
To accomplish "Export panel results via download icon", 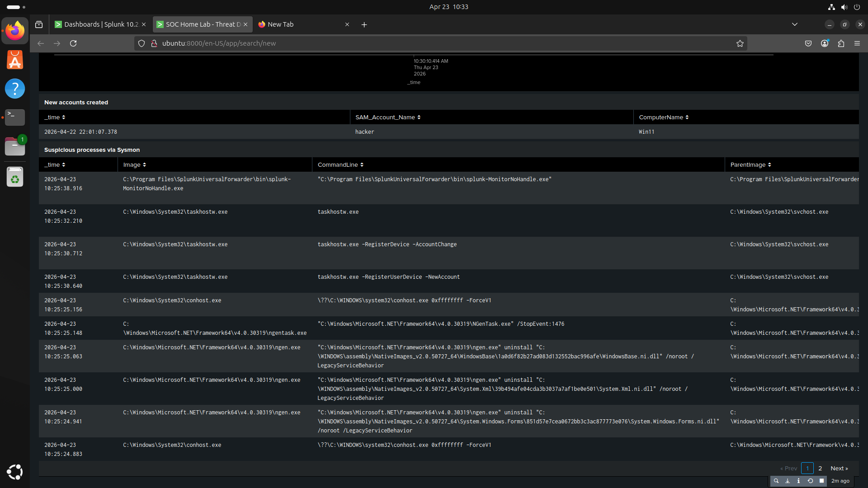I will [788, 481].
